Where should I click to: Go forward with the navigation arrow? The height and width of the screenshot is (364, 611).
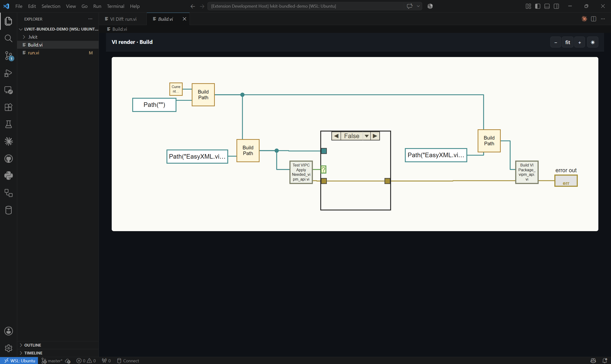click(x=202, y=6)
